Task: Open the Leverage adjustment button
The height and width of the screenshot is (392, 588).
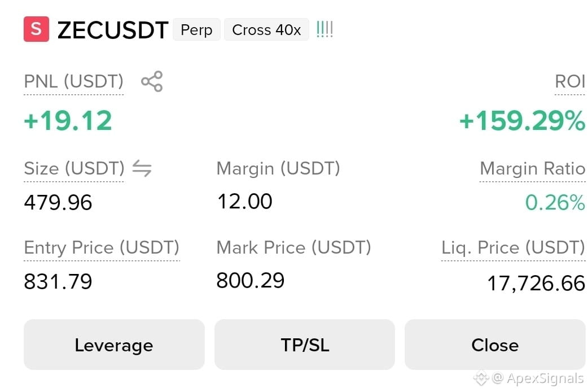Action: click(114, 345)
